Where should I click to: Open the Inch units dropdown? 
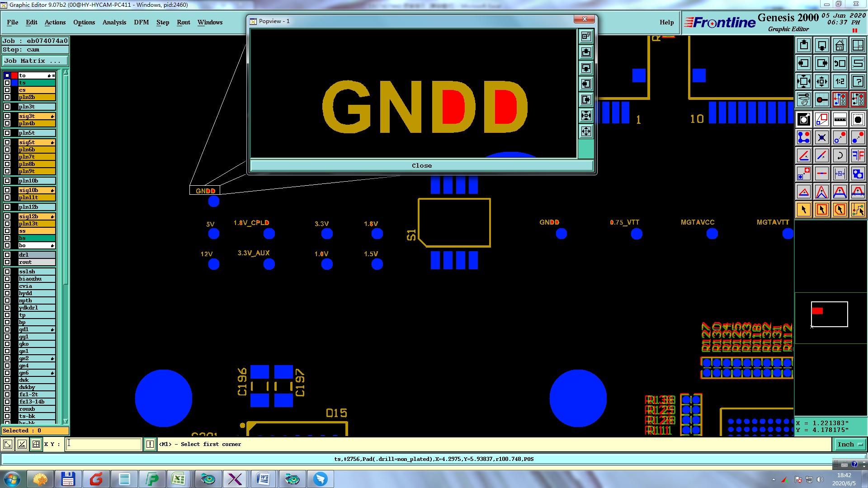click(849, 445)
